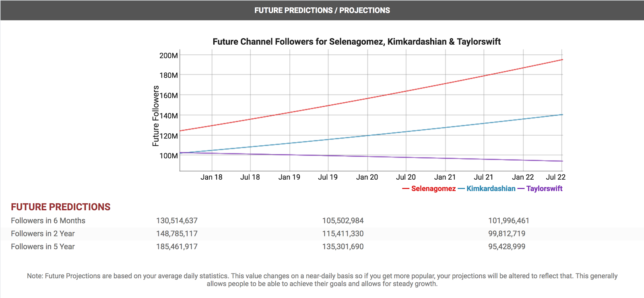This screenshot has height=298, width=644.
Task: Click the red FUTURE PREDICTIONS heading
Action: [61, 207]
